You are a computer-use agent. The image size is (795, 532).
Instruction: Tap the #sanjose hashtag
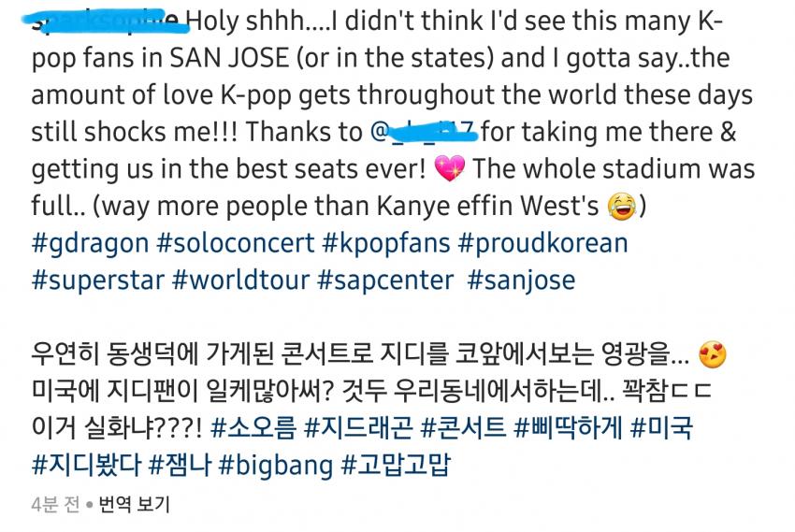pos(521,281)
